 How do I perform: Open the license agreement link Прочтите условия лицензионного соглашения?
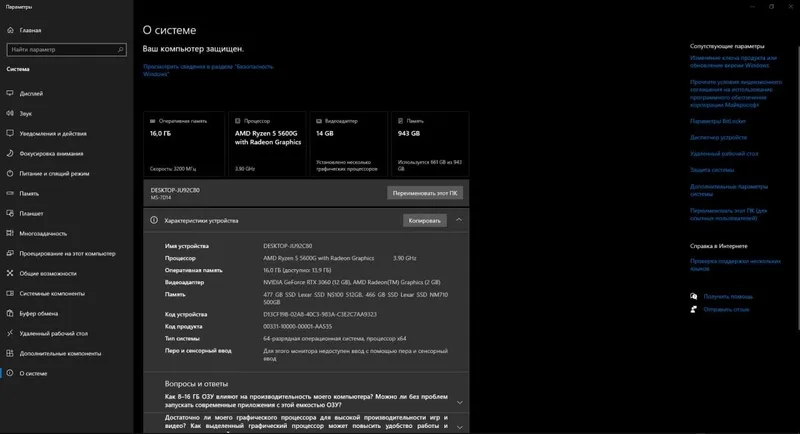736,93
